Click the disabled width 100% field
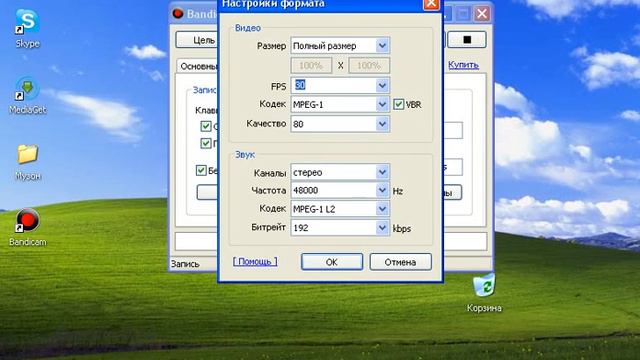Viewport: 640px width, 360px height. (x=311, y=65)
